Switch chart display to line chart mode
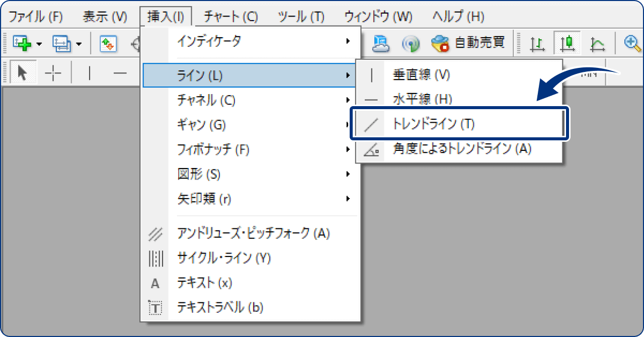 click(597, 43)
